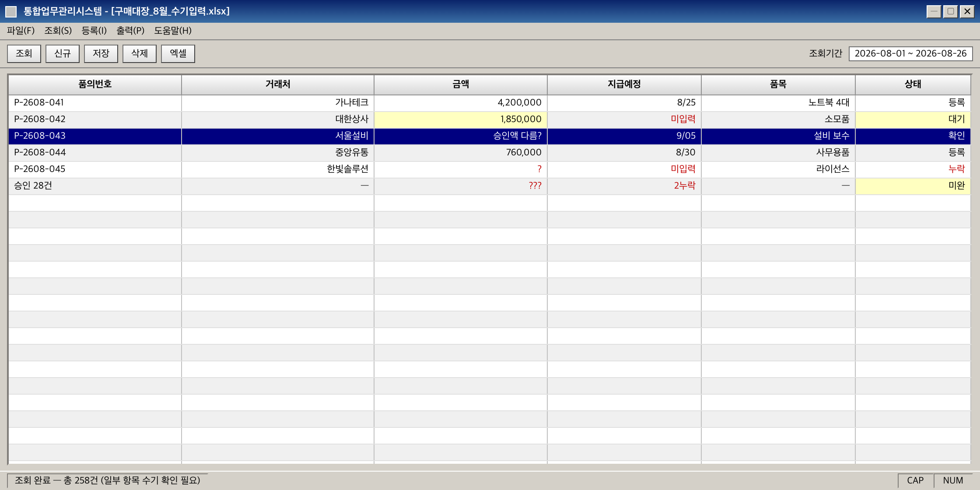Open the 조회(S) menu
The image size is (980, 490).
pyautogui.click(x=58, y=31)
